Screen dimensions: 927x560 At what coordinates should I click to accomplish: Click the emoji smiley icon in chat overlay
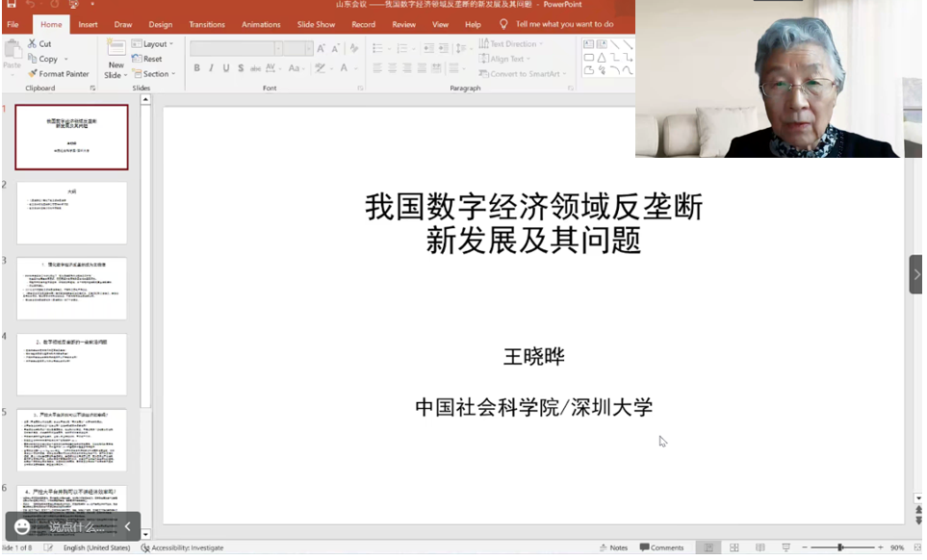coord(22,526)
